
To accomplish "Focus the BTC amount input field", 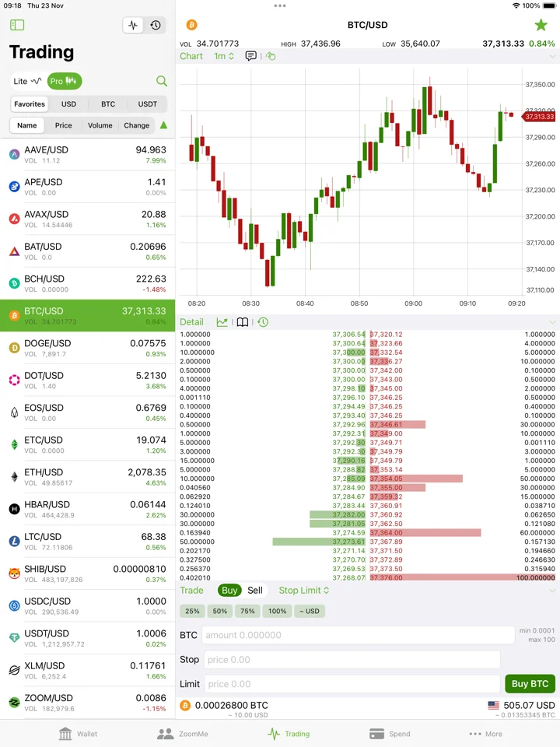I will (x=359, y=635).
